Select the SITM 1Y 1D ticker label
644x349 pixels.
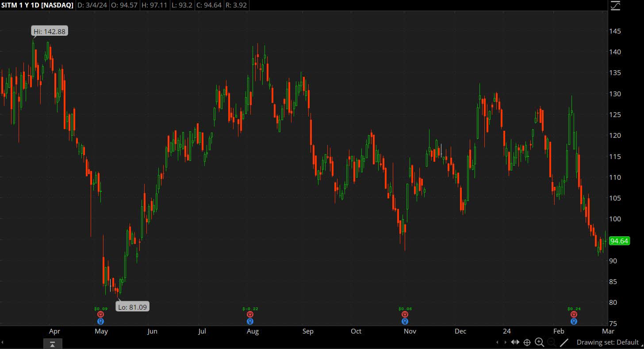coord(38,5)
